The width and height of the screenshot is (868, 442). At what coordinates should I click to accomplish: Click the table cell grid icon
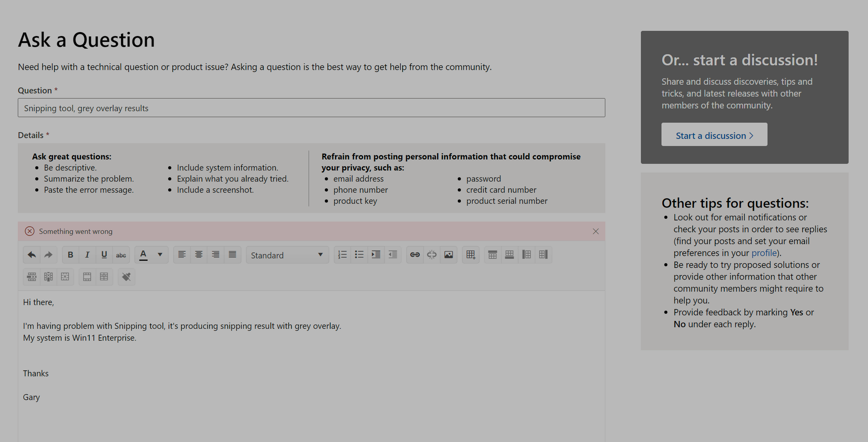coord(104,277)
